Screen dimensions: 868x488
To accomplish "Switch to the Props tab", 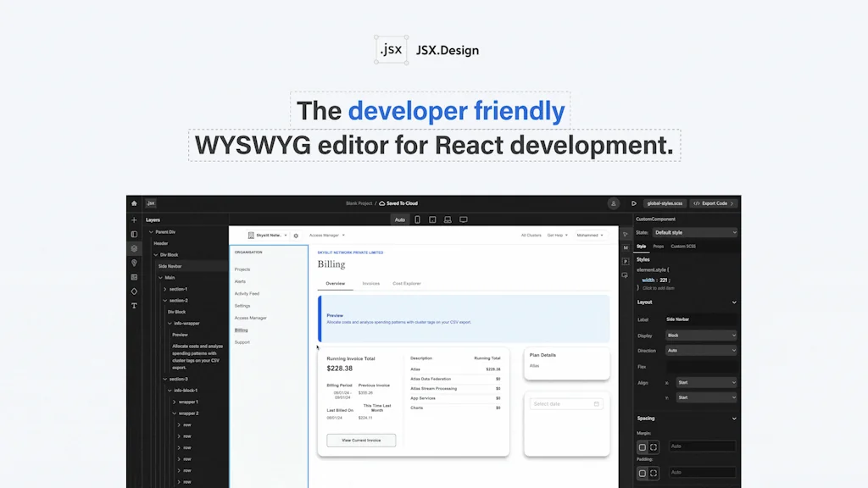I will point(659,247).
